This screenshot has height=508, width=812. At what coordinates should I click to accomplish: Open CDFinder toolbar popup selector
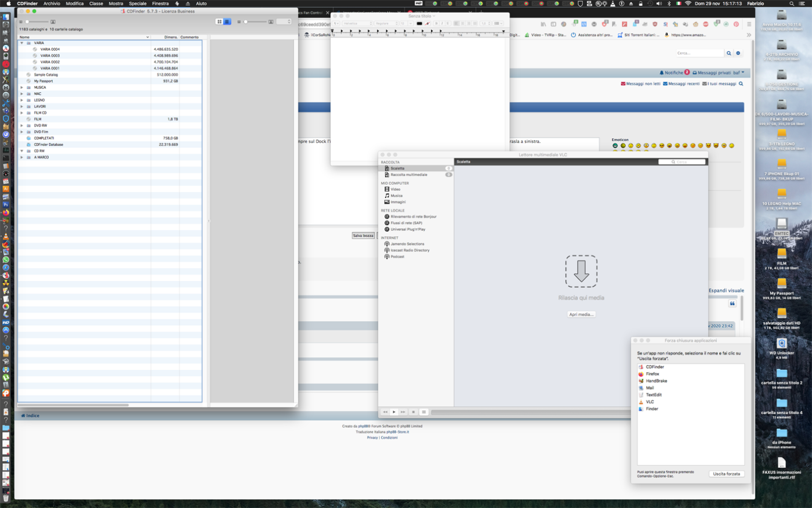pyautogui.click(x=284, y=21)
